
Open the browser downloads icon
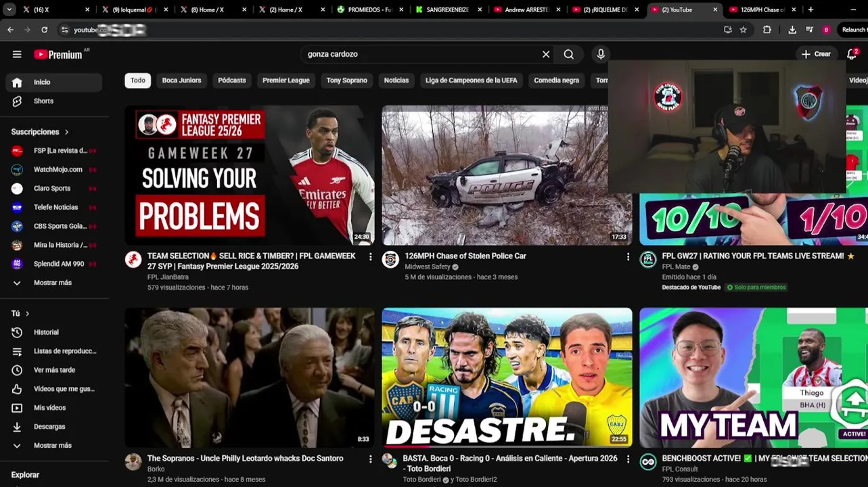(x=792, y=30)
